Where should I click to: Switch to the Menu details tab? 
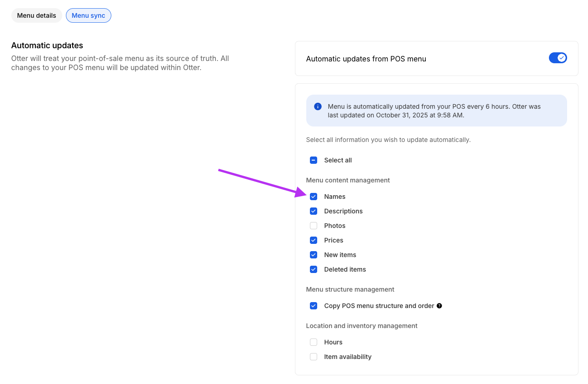pyautogui.click(x=36, y=15)
